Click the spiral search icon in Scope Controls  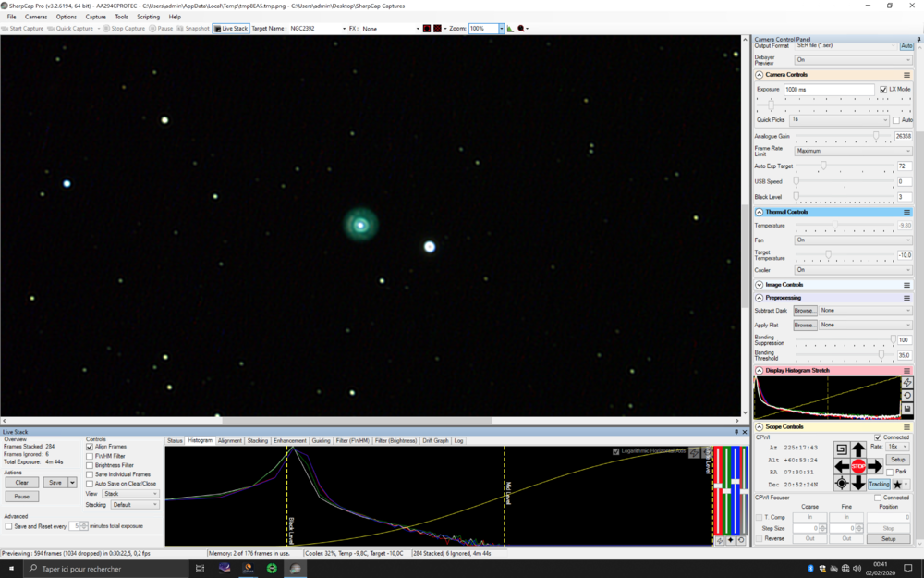pos(842,449)
